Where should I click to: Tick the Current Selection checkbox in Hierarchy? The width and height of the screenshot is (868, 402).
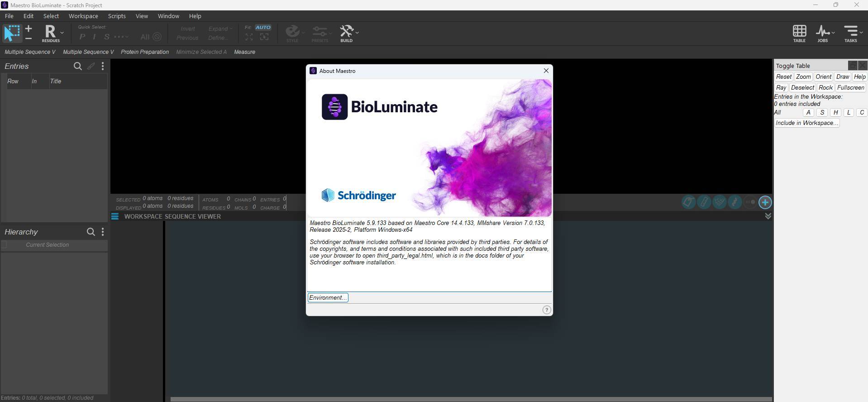5,245
